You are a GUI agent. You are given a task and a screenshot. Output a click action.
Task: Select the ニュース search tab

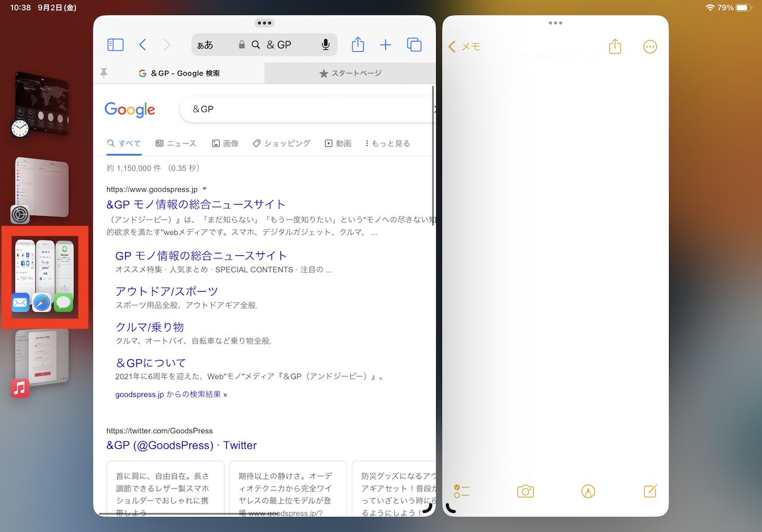pyautogui.click(x=176, y=143)
